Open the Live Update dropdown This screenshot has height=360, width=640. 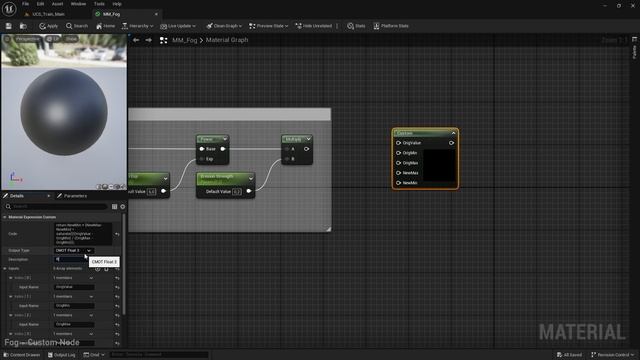pos(178,26)
